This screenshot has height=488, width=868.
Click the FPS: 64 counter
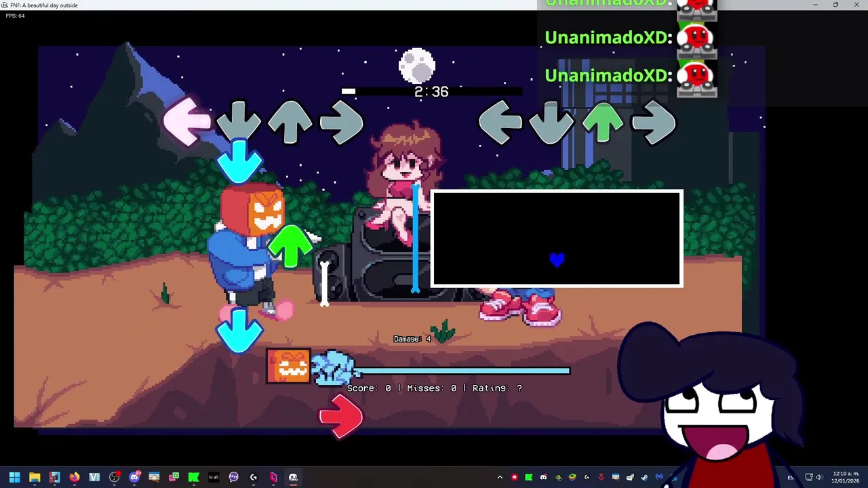pyautogui.click(x=15, y=16)
